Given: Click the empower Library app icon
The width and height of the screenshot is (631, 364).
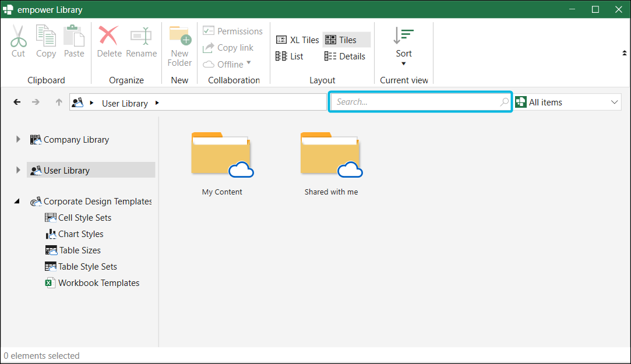Looking at the screenshot, I should tap(8, 10).
